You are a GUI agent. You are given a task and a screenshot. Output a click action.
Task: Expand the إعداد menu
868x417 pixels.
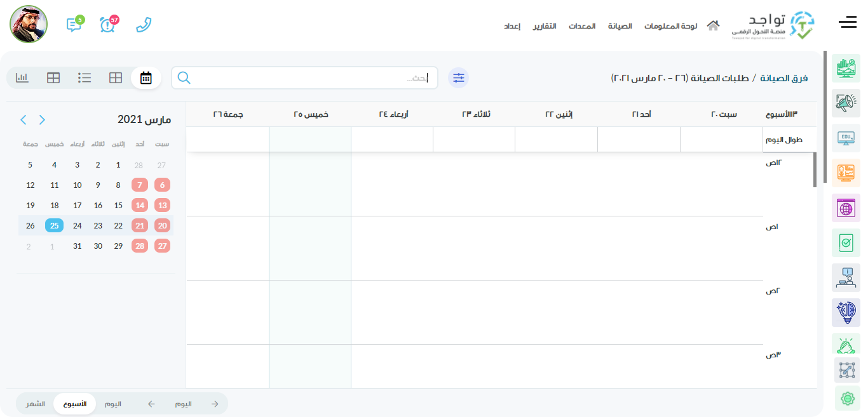coord(512,26)
